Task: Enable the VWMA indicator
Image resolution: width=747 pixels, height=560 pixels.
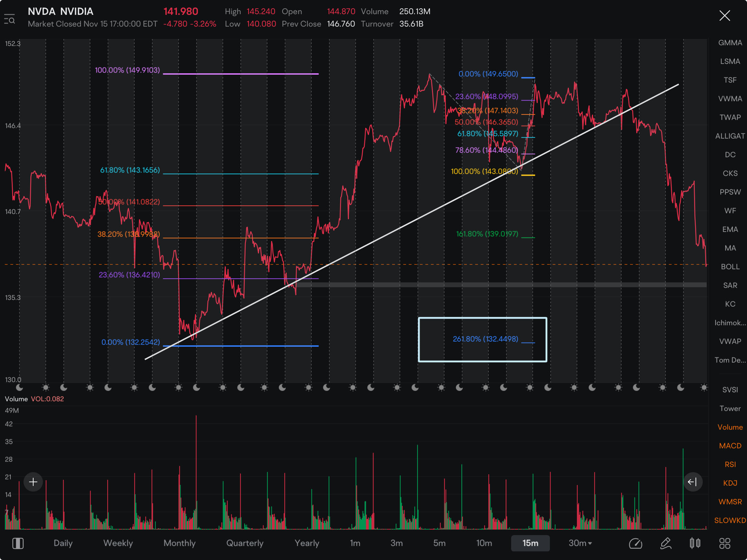Action: (x=730, y=99)
